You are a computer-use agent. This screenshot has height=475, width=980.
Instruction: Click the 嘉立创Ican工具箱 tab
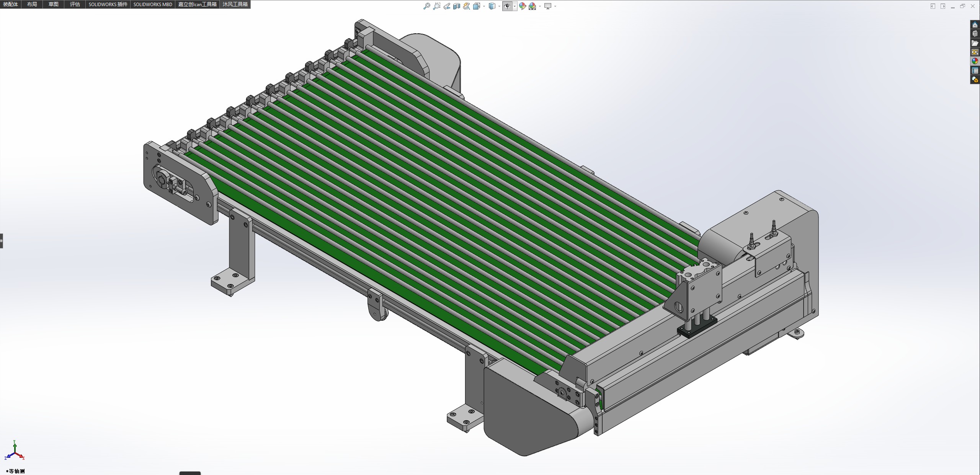[x=197, y=4]
